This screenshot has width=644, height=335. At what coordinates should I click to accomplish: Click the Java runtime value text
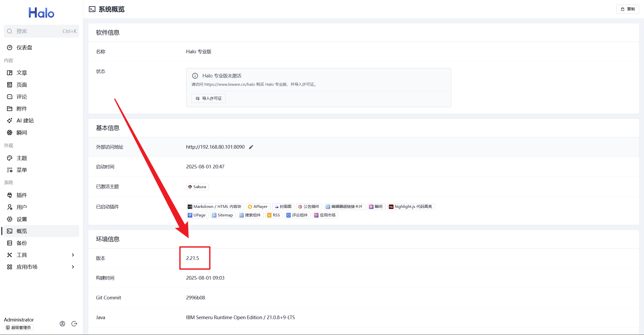coord(240,317)
